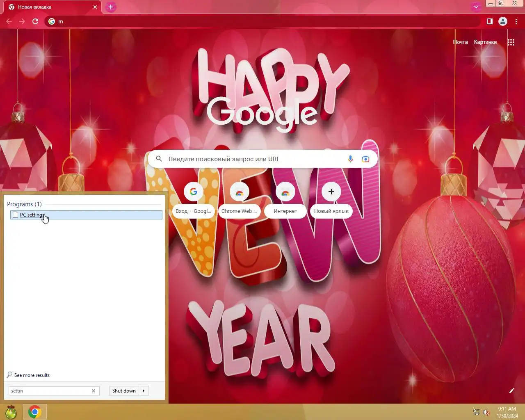The width and height of the screenshot is (525, 420).
Task: Open the taskbar clock showing 9:11 AM
Action: (507, 412)
